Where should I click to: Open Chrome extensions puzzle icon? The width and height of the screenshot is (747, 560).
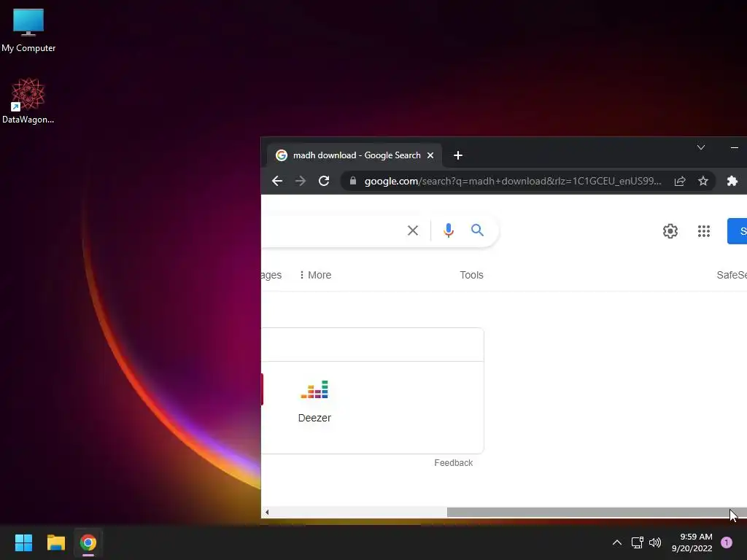click(732, 181)
